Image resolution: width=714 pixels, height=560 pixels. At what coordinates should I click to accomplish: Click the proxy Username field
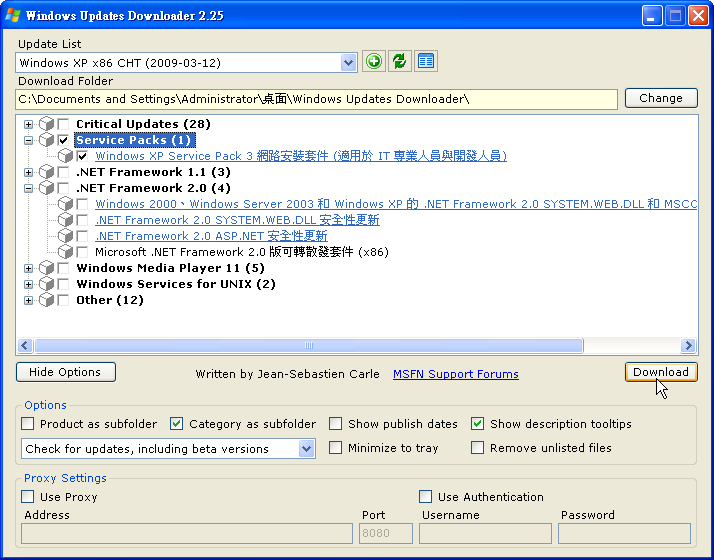485,533
